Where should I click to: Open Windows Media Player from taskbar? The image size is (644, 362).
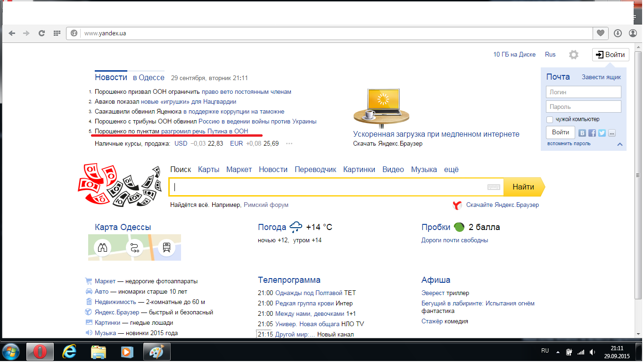(x=127, y=352)
